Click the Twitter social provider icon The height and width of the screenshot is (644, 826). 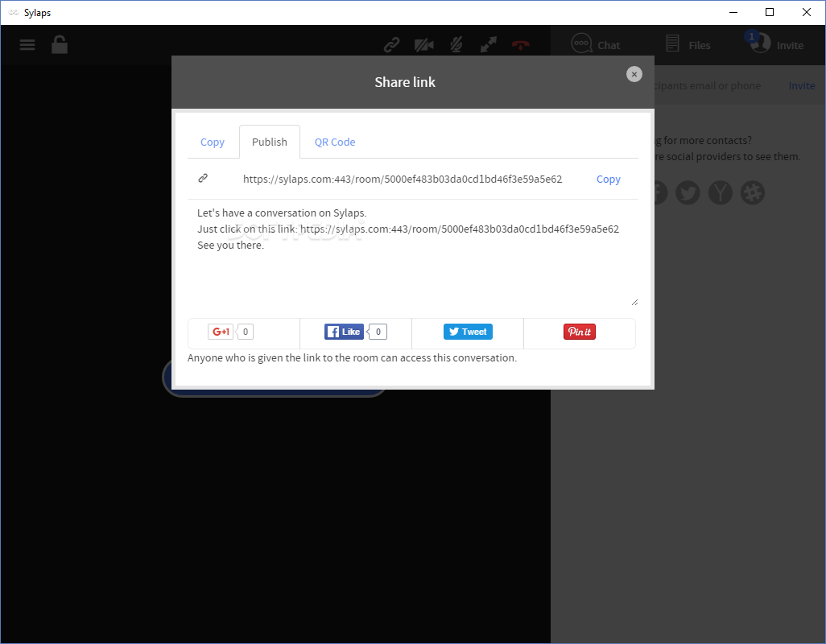pyautogui.click(x=688, y=192)
